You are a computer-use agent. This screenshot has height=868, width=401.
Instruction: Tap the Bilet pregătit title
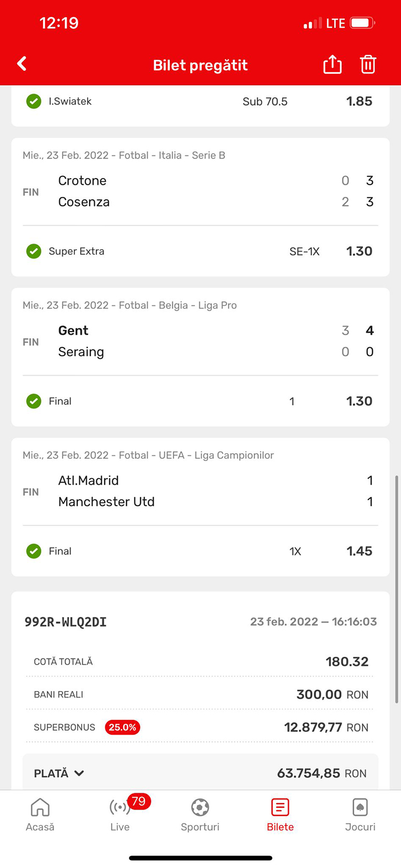pos(200,65)
